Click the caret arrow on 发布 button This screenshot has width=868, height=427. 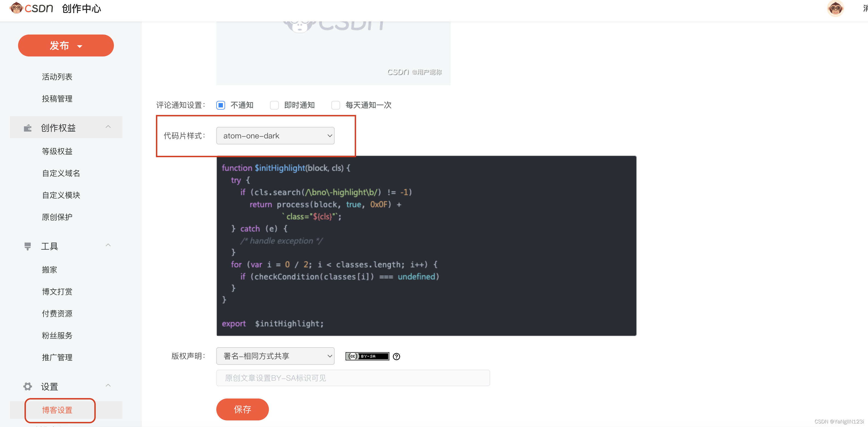[80, 46]
